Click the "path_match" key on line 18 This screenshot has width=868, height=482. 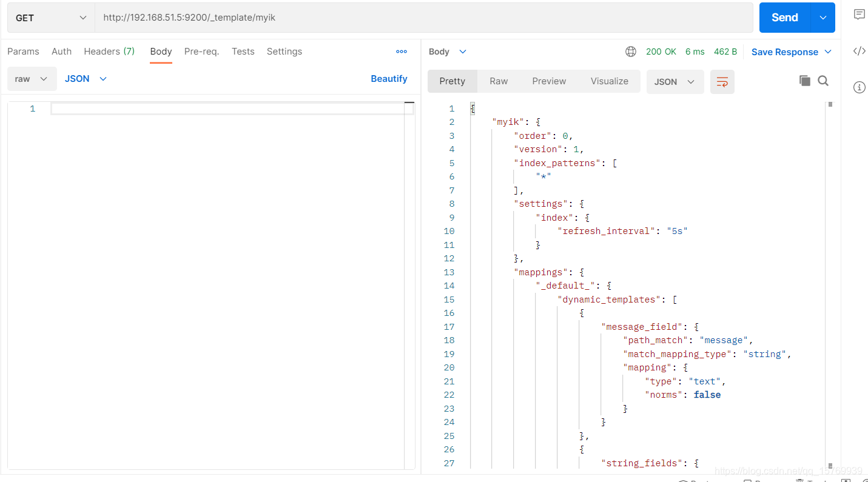tap(656, 340)
